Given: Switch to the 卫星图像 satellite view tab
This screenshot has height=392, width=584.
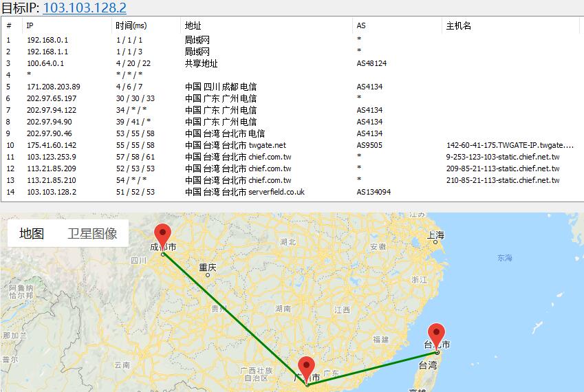Looking at the screenshot, I should pyautogui.click(x=92, y=233).
